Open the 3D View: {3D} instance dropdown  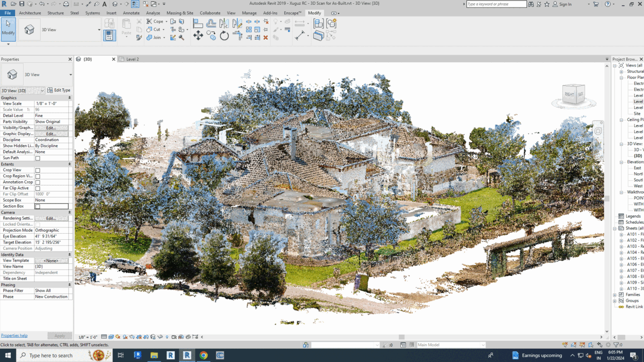(x=23, y=91)
